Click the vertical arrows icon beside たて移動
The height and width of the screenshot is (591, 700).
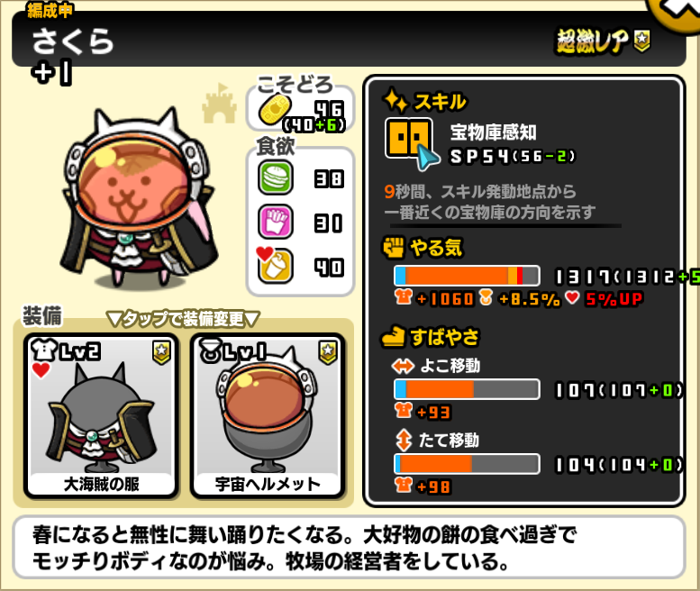click(404, 441)
